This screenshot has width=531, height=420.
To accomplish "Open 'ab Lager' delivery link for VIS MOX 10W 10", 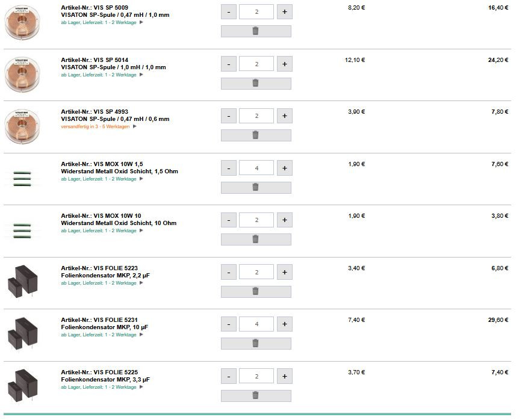I will [x=99, y=231].
